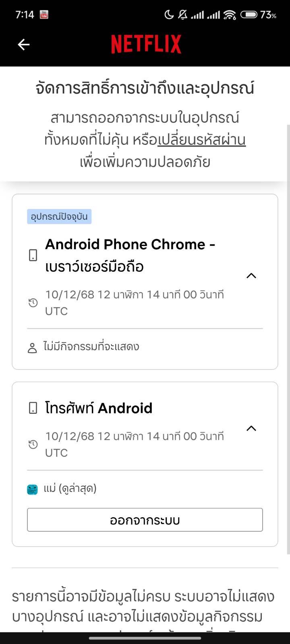Viewport: 290px width, 644px height.
Task: Click the อุปกรณ์ปัจจุบัน badge
Action: point(59,217)
